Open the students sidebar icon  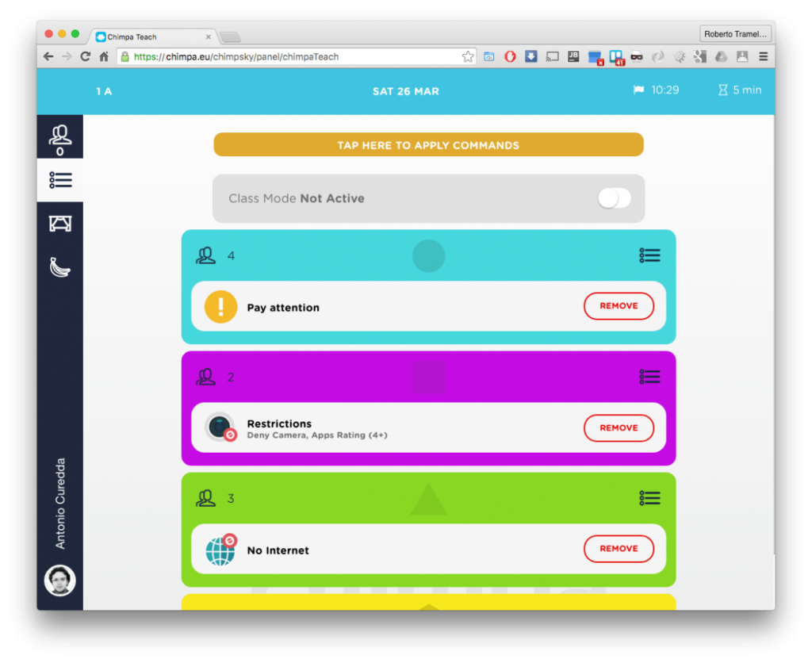pyautogui.click(x=60, y=137)
